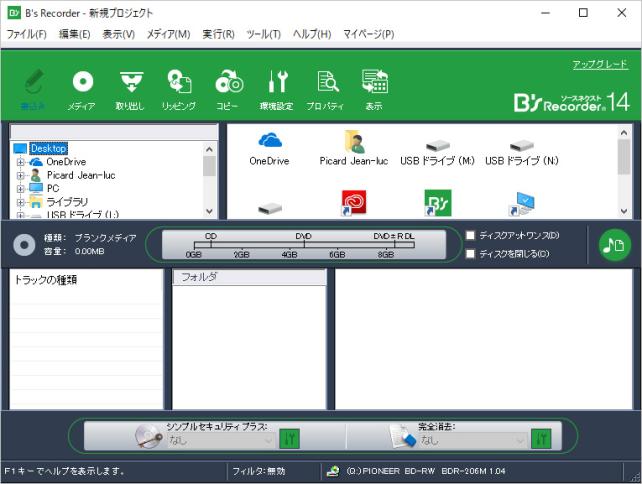642x484 pixels.
Task: Open the ツール(T) menu
Action: click(264, 34)
